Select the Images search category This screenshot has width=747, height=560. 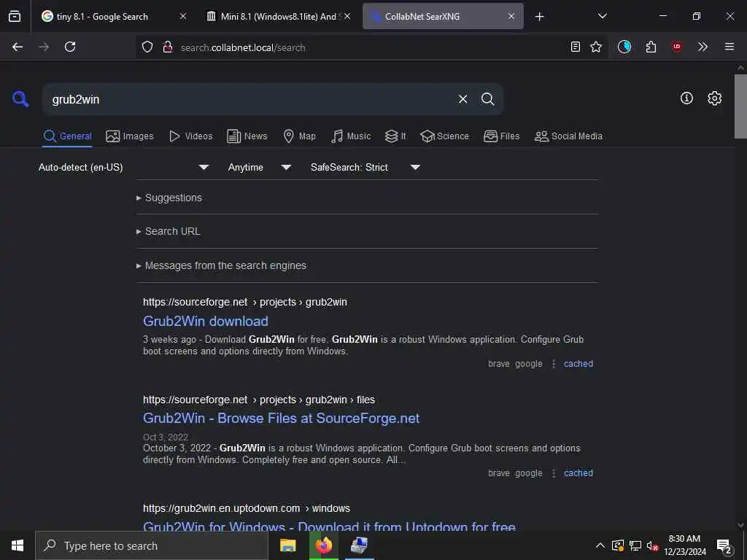[x=130, y=136]
